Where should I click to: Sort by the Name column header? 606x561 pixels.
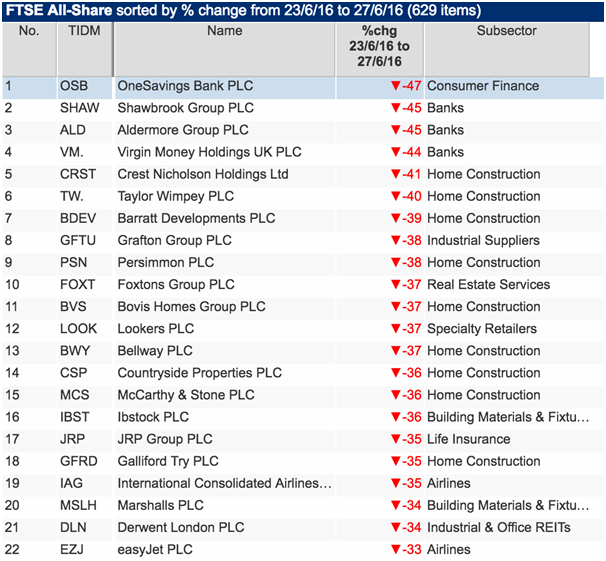(225, 49)
